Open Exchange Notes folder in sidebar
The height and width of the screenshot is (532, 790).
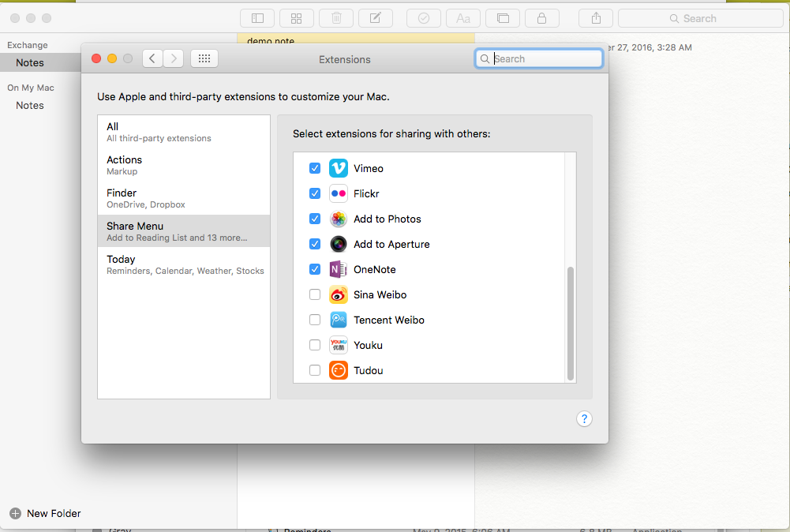(40, 62)
